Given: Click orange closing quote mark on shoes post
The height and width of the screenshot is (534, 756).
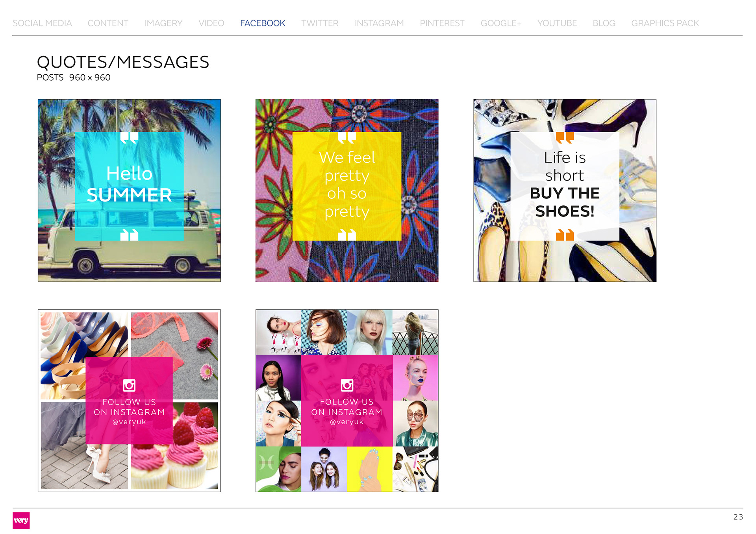Looking at the screenshot, I should tap(565, 235).
